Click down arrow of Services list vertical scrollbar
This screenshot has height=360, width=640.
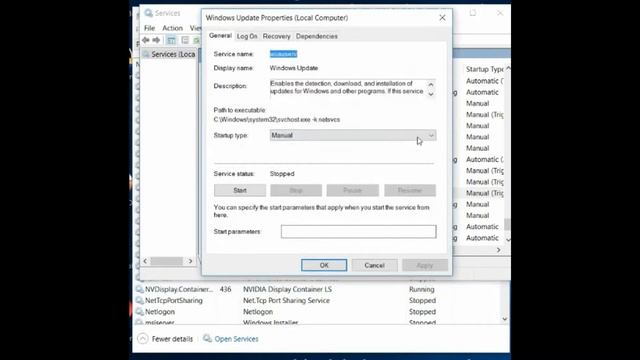[508, 240]
